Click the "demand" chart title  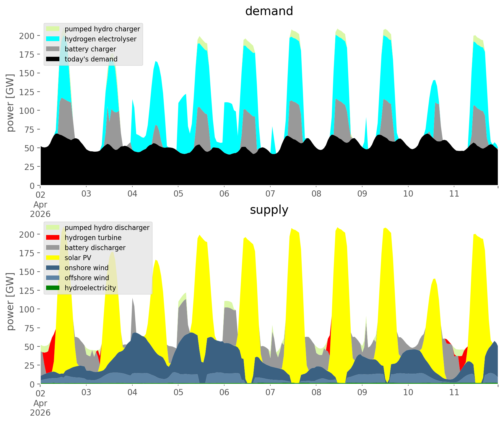269,11
